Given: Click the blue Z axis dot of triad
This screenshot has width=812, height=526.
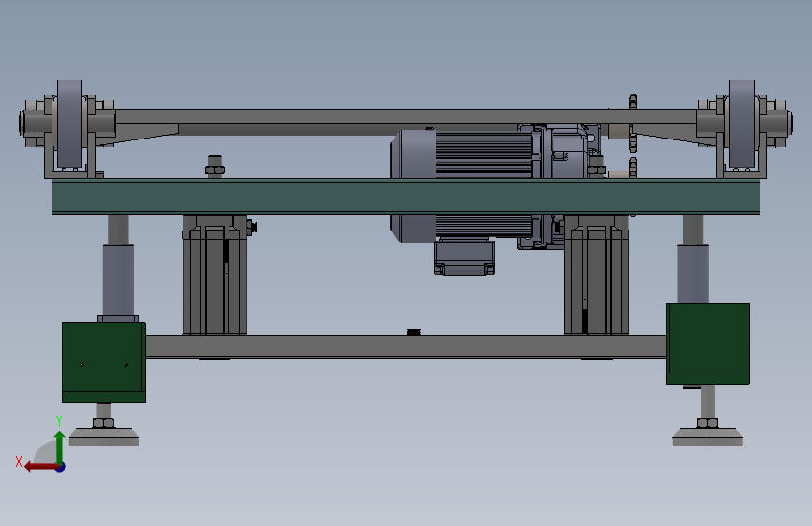Looking at the screenshot, I should click(x=61, y=467).
